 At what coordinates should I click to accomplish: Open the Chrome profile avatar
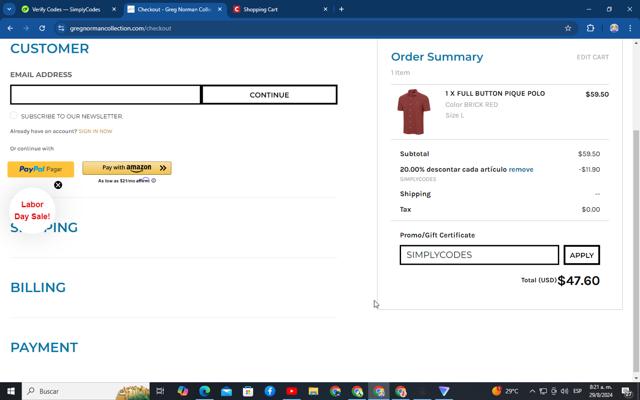[614, 28]
